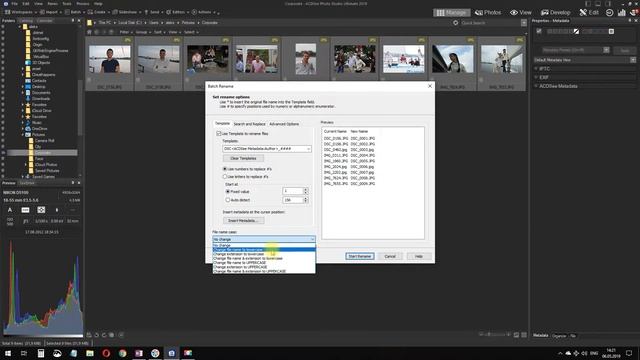This screenshot has height=360, width=640.
Task: Expand the ACDSee Metadata section
Action: point(536,86)
